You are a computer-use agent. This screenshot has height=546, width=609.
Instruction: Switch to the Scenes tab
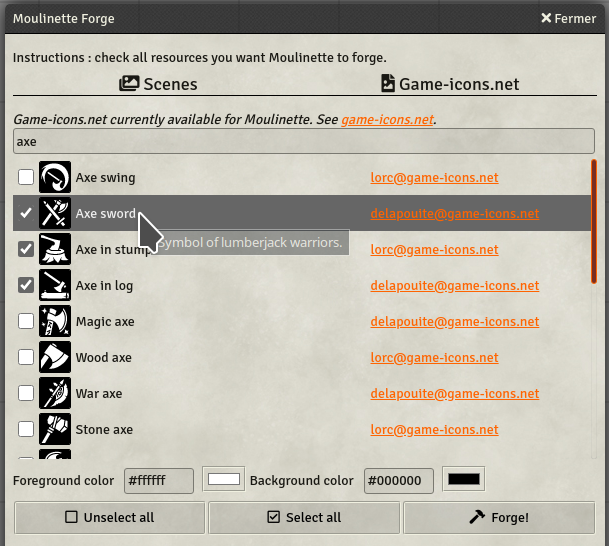[158, 84]
